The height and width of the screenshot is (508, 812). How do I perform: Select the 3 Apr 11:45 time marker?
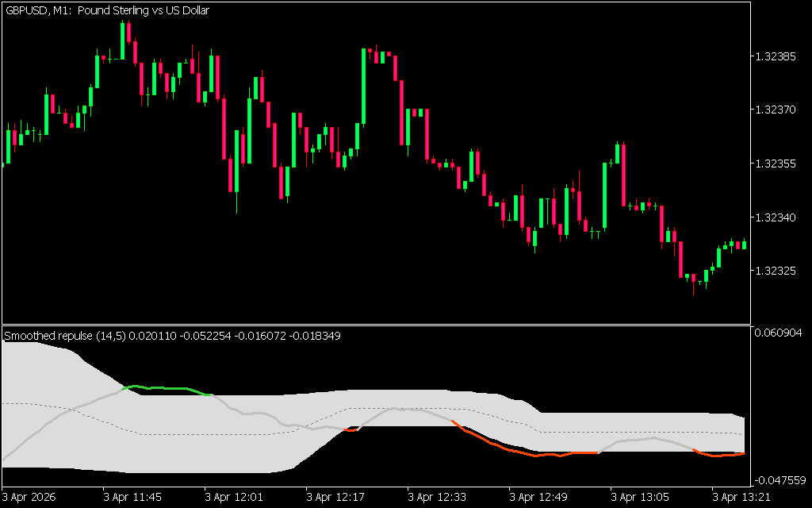pos(132,497)
